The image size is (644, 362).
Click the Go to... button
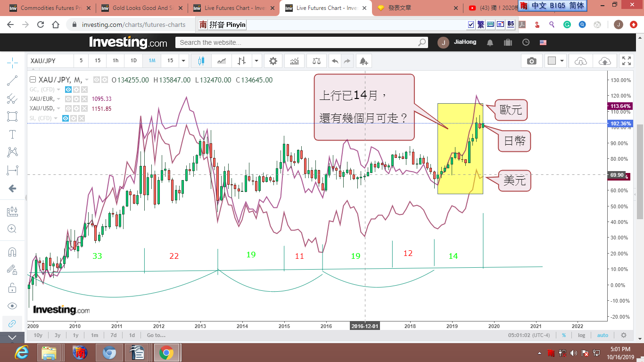tap(156, 335)
